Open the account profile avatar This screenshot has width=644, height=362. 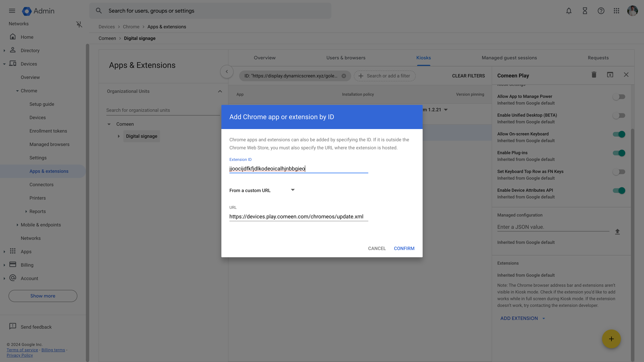coord(632,11)
